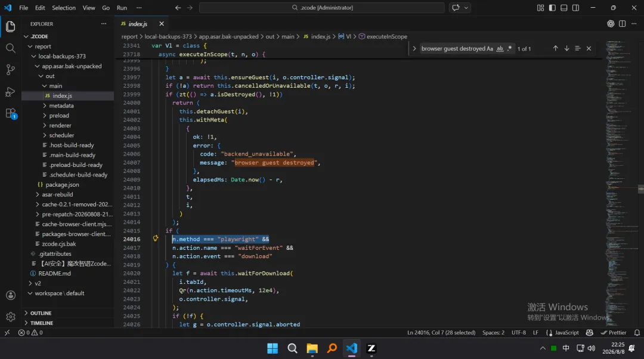Go forward with the navigation arrow
This screenshot has height=359, width=644.
190,7
